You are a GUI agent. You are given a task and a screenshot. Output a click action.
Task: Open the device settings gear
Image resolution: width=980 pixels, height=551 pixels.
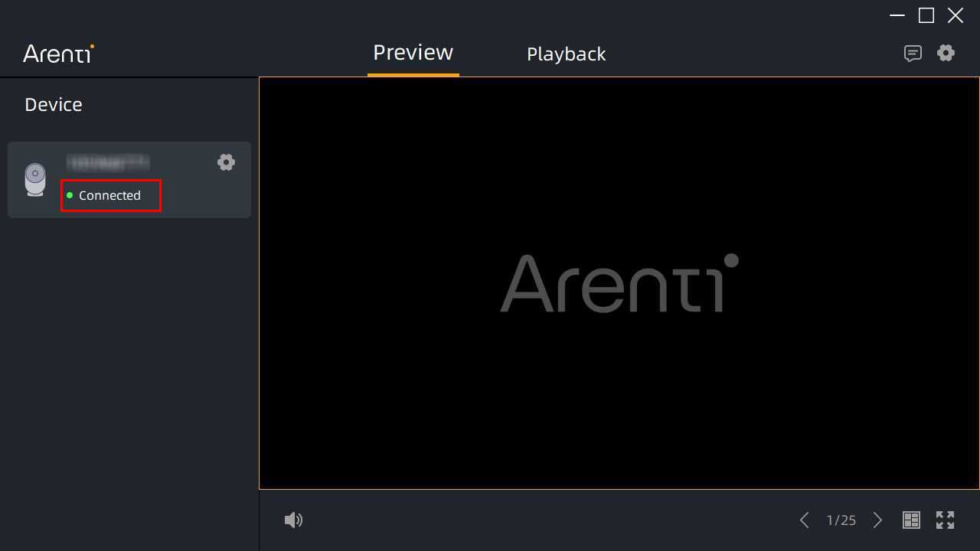226,162
